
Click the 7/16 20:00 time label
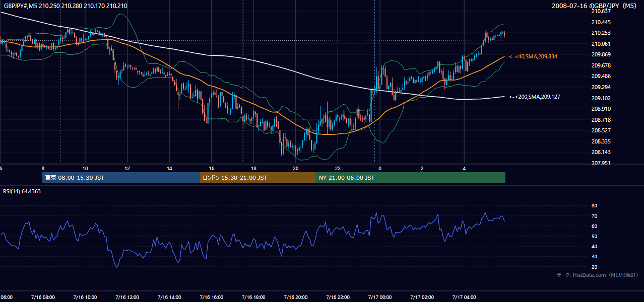[296, 297]
